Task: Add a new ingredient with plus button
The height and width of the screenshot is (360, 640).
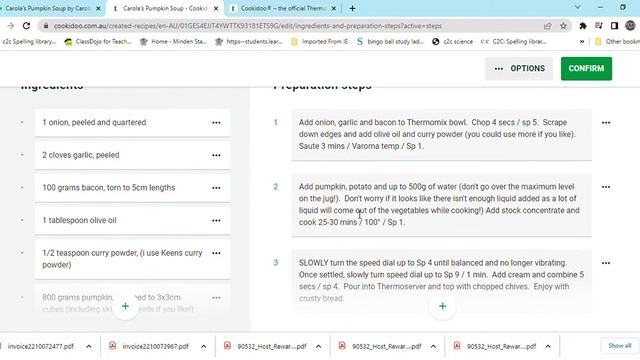Action: (125, 306)
